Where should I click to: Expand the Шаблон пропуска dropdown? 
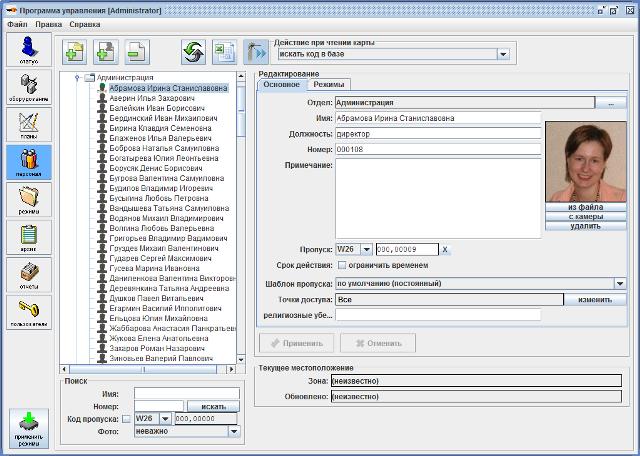click(x=620, y=283)
